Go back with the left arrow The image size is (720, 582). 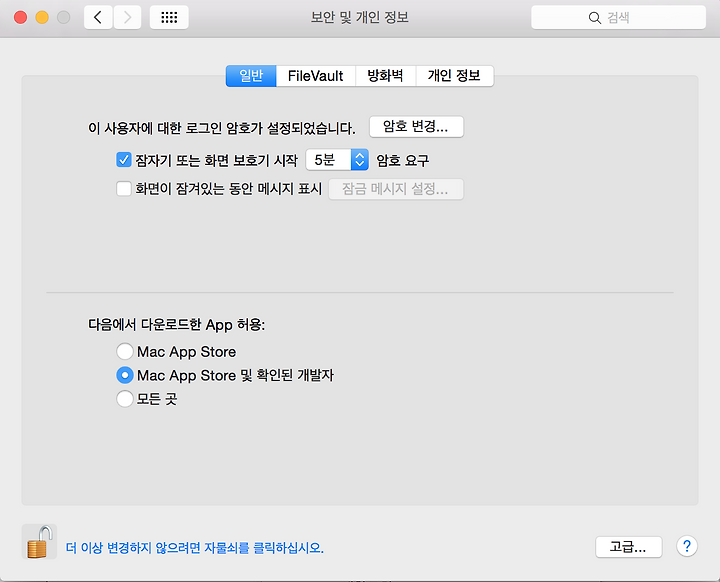98,17
